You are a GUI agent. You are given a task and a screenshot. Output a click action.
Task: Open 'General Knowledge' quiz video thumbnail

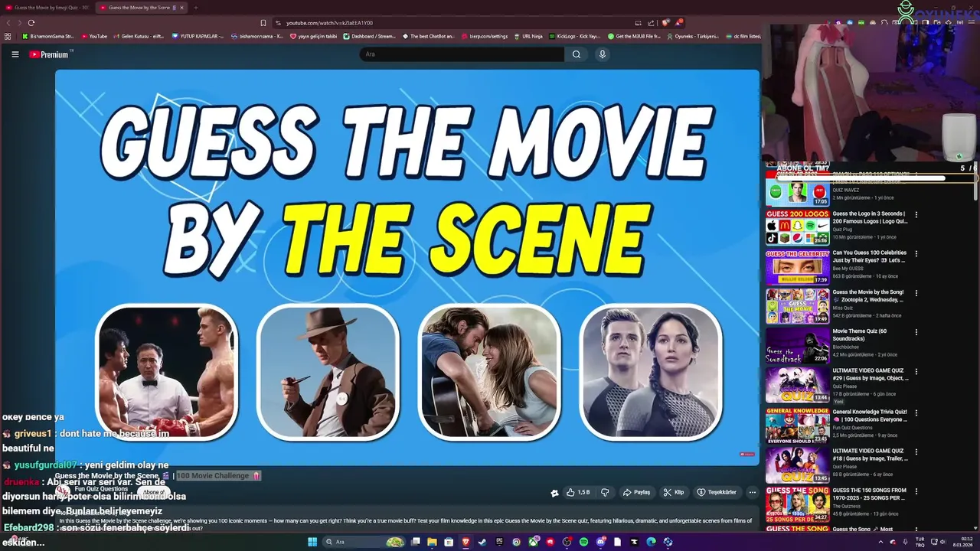click(x=798, y=425)
